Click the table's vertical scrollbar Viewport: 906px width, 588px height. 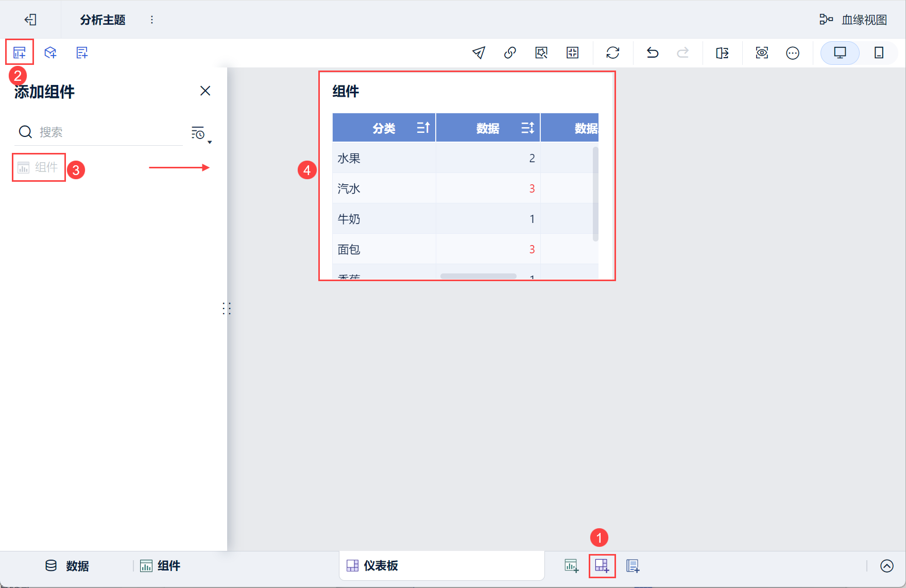click(x=595, y=194)
